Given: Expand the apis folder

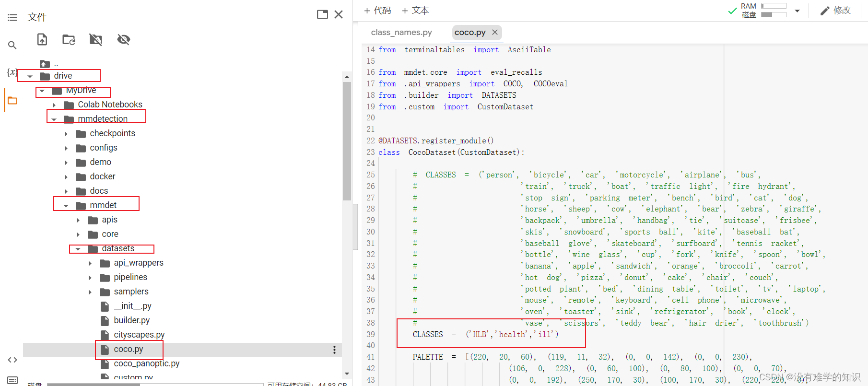Looking at the screenshot, I should [x=78, y=220].
